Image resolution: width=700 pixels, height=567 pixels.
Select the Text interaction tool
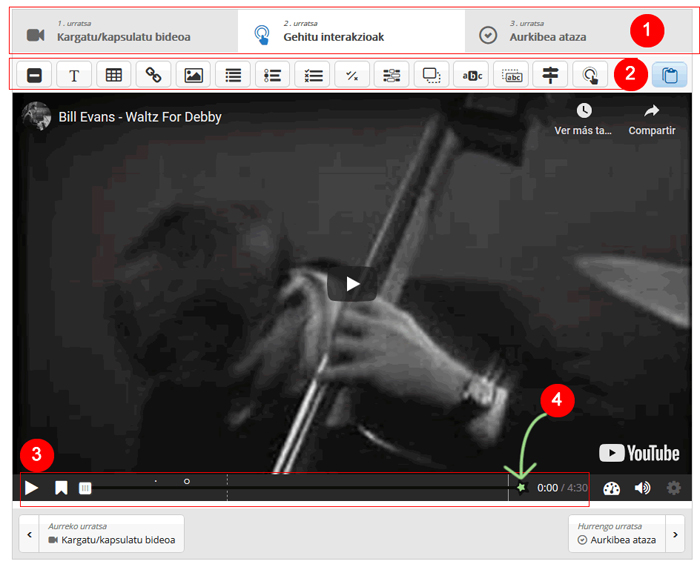[74, 75]
